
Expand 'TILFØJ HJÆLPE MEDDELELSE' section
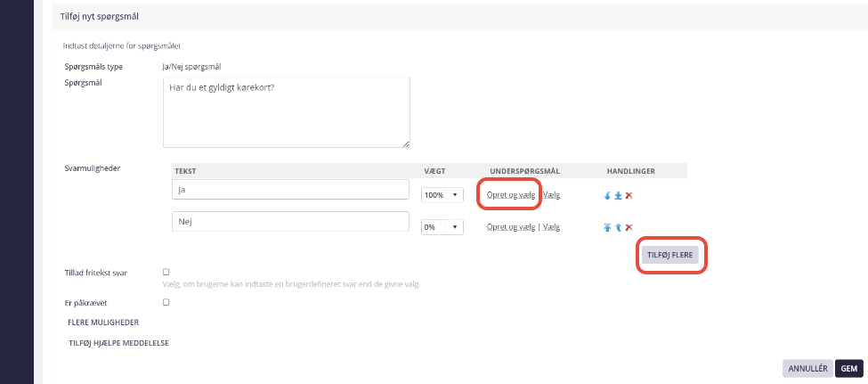tap(118, 344)
